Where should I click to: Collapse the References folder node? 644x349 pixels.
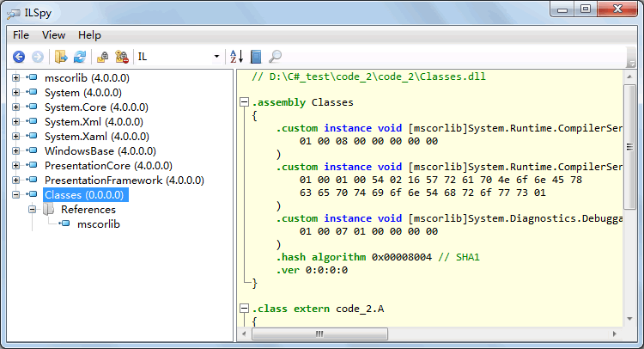tap(32, 210)
